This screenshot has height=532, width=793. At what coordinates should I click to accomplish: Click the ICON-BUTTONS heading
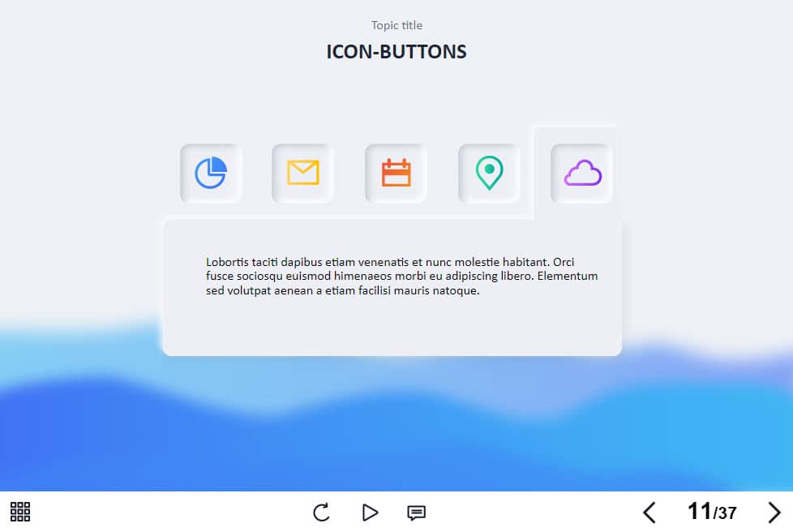(x=396, y=52)
